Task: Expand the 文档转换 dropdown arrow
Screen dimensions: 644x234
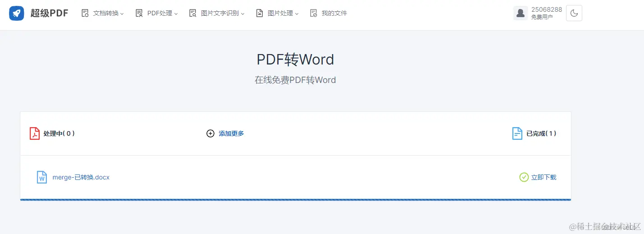Action: (122, 14)
